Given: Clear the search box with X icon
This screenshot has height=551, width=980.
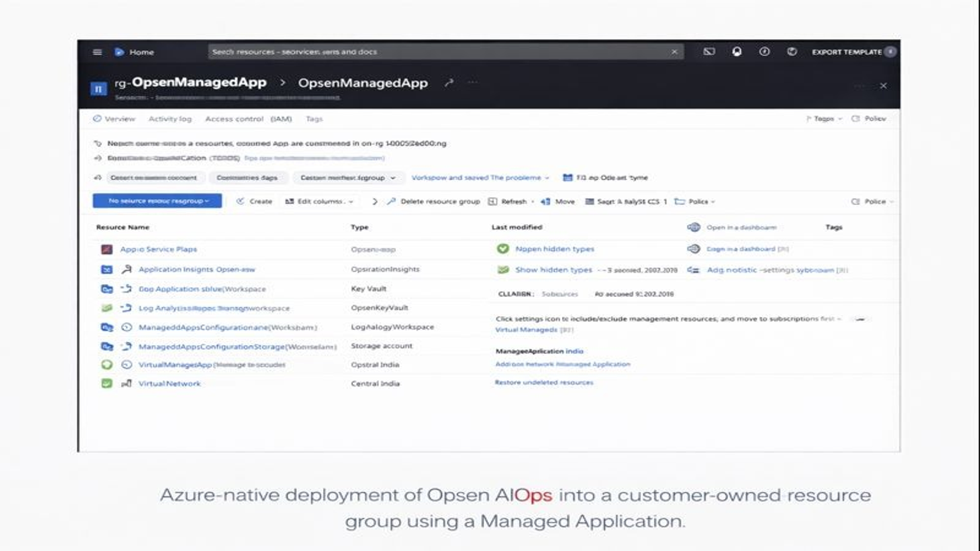Looking at the screenshot, I should tap(675, 52).
